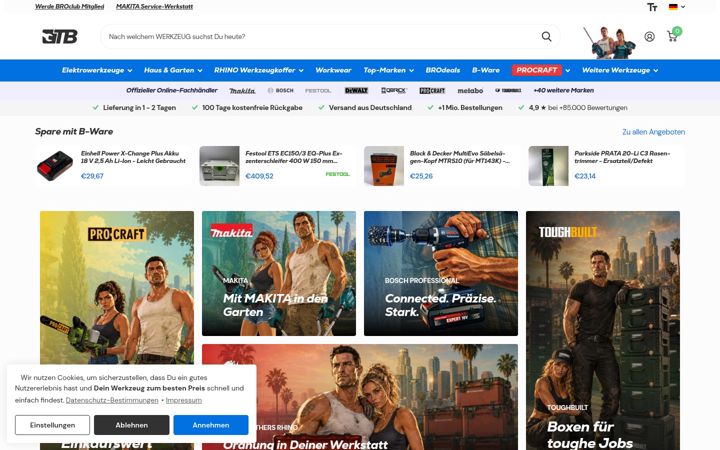Open Black & Decker MultiEvo product title
This screenshot has width=720, height=450.
coord(460,157)
